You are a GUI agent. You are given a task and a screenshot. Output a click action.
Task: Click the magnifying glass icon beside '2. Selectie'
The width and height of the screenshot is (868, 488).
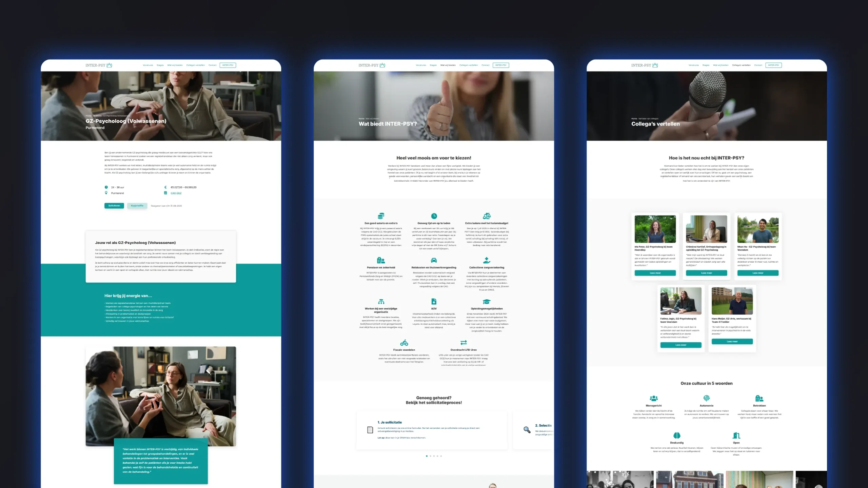coord(527,430)
